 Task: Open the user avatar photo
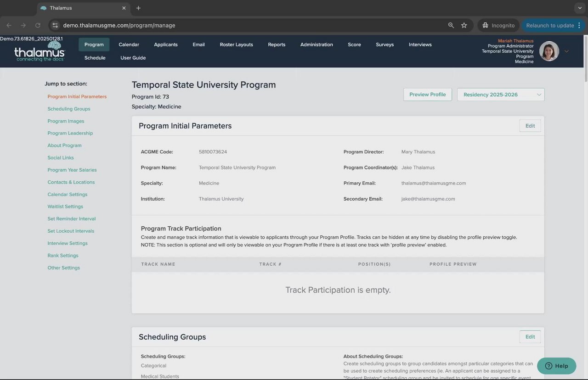point(549,51)
